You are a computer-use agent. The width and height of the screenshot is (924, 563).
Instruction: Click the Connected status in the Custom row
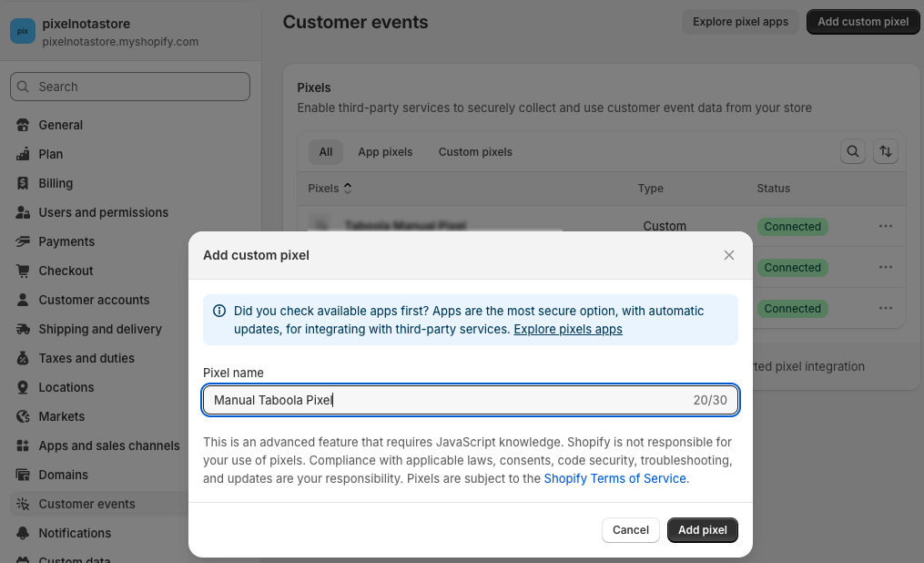coord(793,226)
